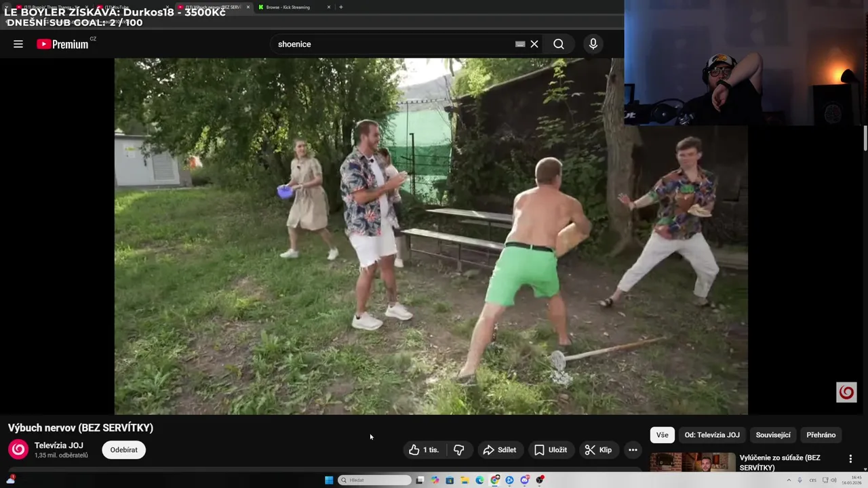Screen dimensions: 868x488
Task: Click the video title Výbuch nervov (BEZ SERVÍTKY)
Action: (81, 428)
